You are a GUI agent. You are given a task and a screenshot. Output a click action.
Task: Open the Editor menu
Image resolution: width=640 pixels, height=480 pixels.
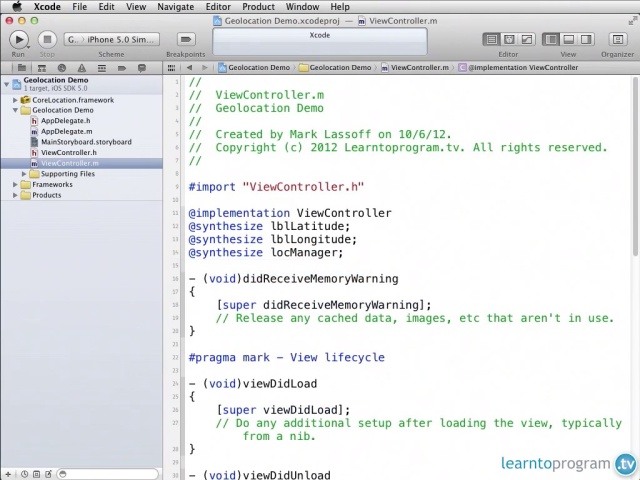(x=218, y=7)
